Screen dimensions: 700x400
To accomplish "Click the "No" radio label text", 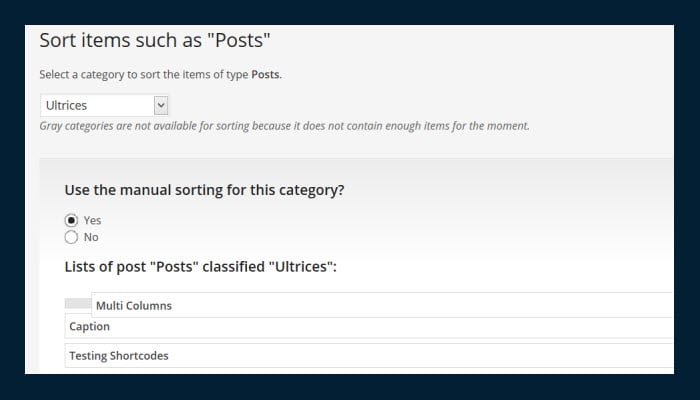I will coord(91,237).
